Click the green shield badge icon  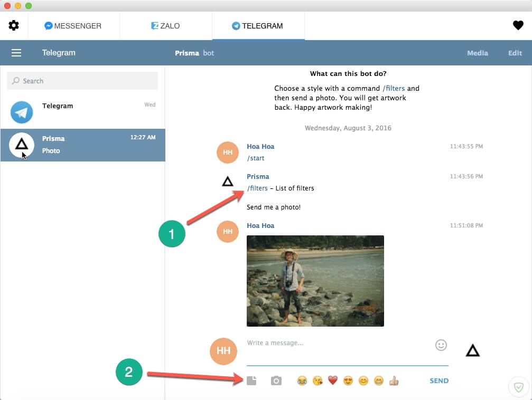click(519, 387)
